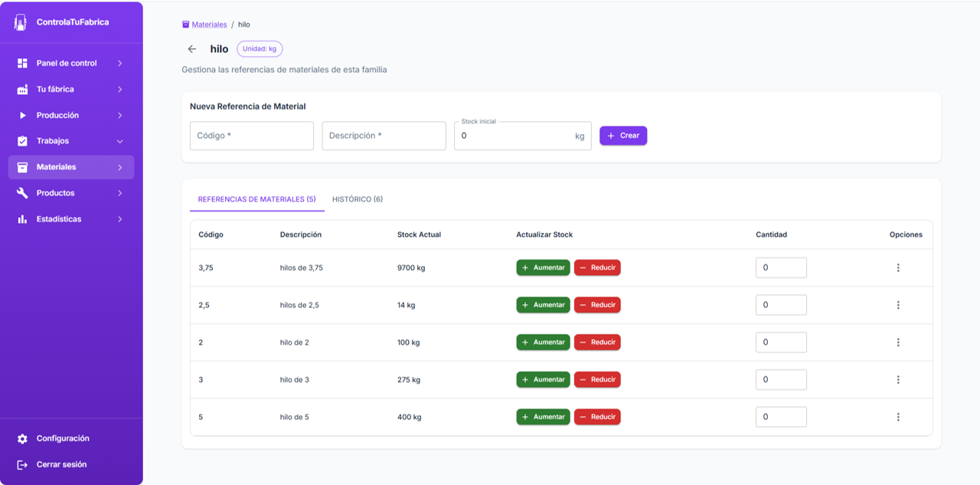The width and height of the screenshot is (980, 485).
Task: Click the Productos wrench icon
Action: tap(24, 192)
